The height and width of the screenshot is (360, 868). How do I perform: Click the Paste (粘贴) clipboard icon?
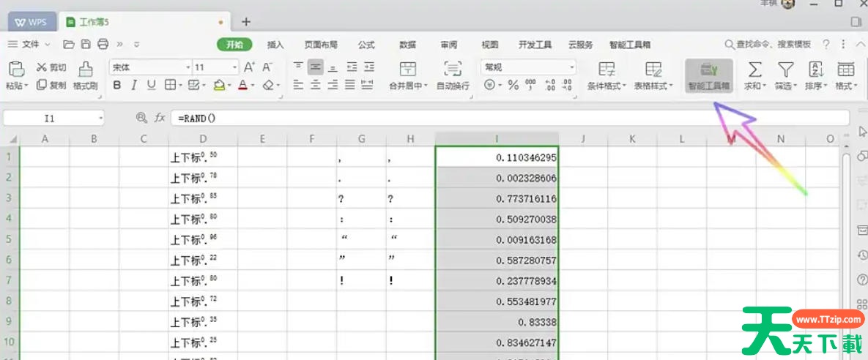17,69
